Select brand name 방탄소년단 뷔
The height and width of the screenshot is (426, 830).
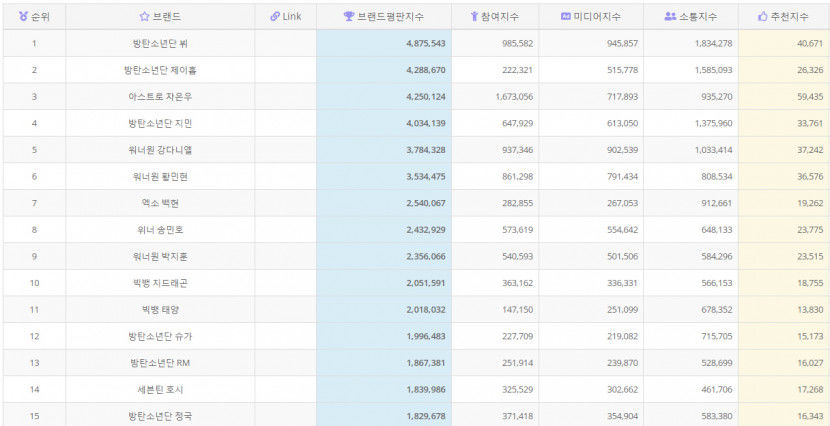[160, 43]
